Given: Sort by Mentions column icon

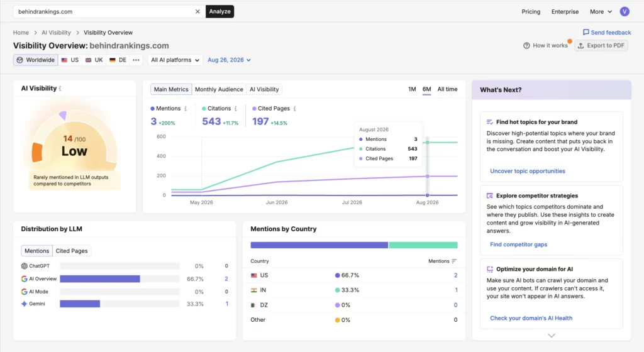Looking at the screenshot, I should [x=454, y=261].
